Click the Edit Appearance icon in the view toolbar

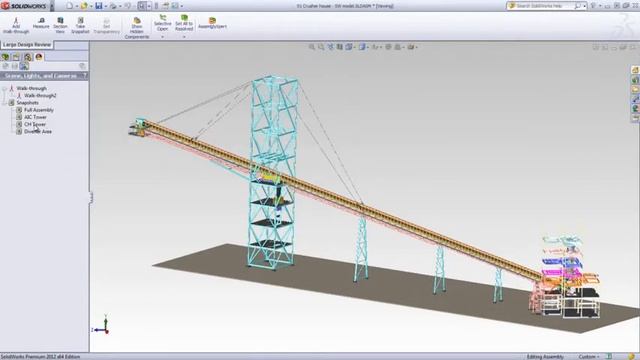(x=388, y=47)
